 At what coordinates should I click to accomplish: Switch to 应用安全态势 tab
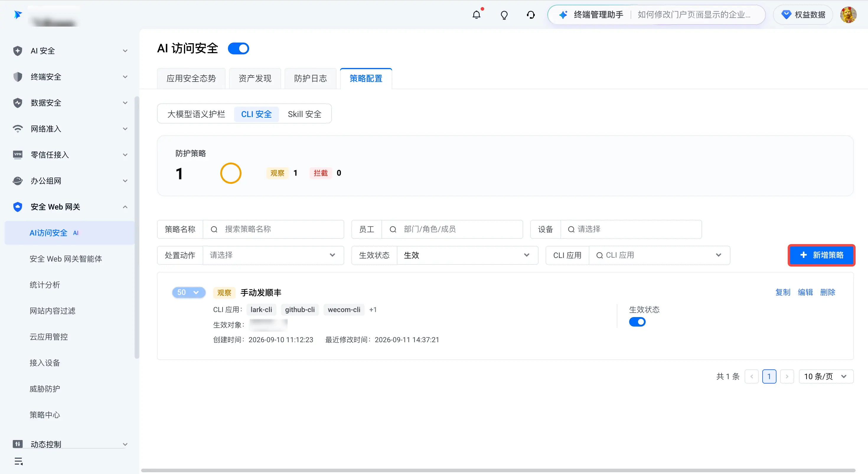pyautogui.click(x=191, y=78)
